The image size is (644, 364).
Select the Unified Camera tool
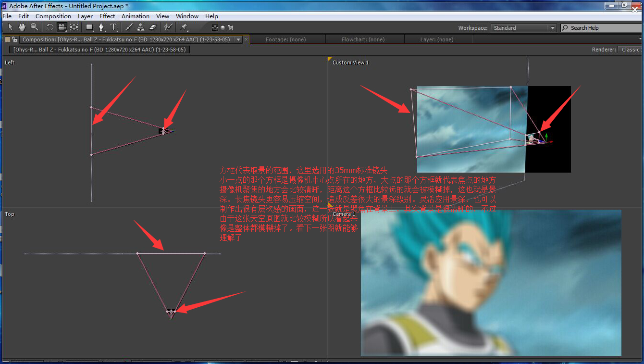coord(62,27)
